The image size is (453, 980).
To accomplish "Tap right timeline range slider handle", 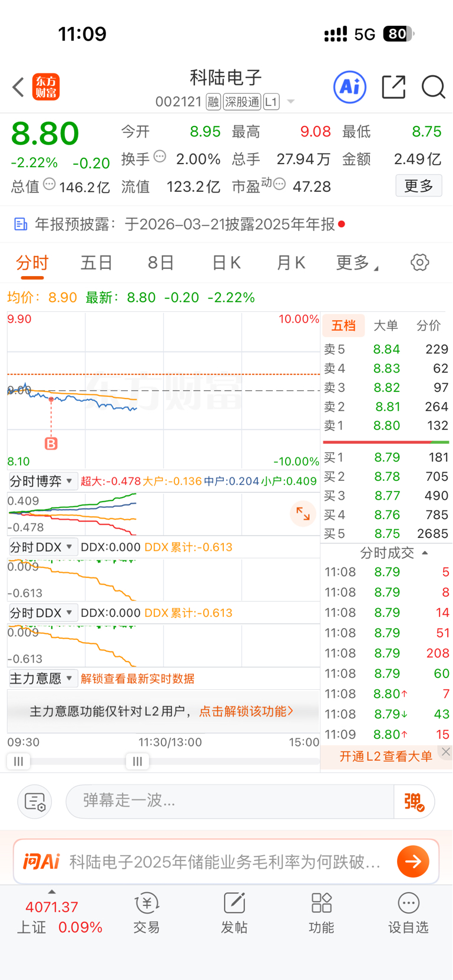I will tap(137, 761).
